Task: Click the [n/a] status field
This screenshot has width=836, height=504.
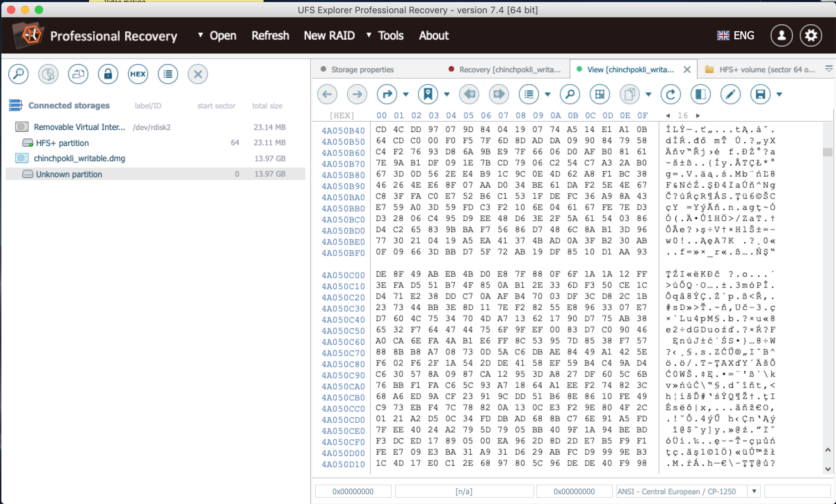Action: (x=464, y=491)
